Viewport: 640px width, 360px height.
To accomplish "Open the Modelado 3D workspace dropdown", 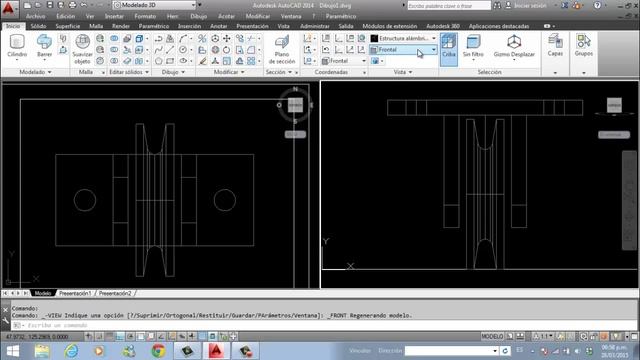I will (154, 5).
